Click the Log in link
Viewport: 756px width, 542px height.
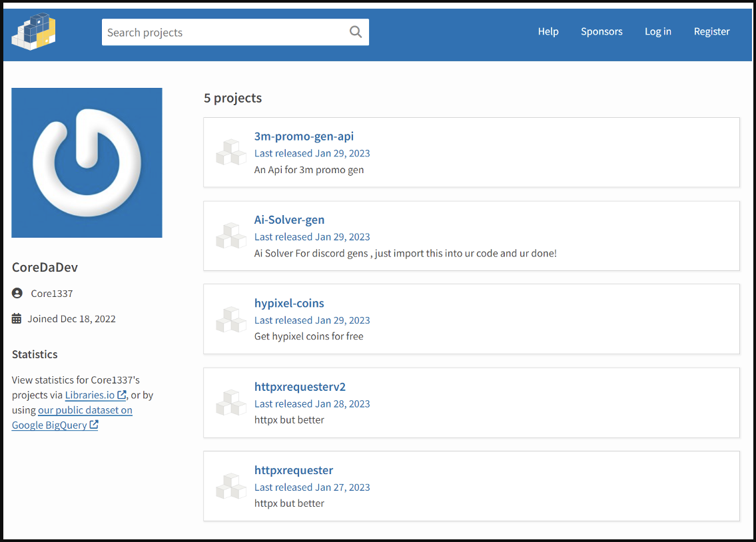[x=658, y=31]
